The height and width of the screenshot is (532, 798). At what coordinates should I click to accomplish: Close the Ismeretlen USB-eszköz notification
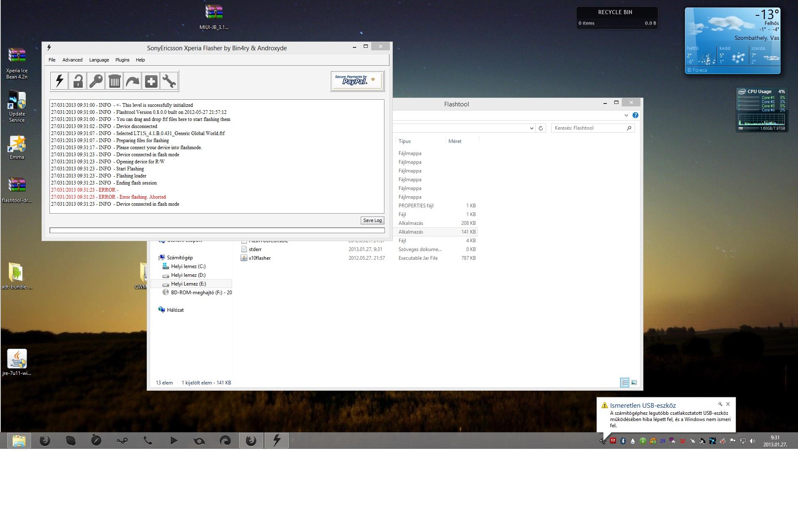(x=728, y=404)
